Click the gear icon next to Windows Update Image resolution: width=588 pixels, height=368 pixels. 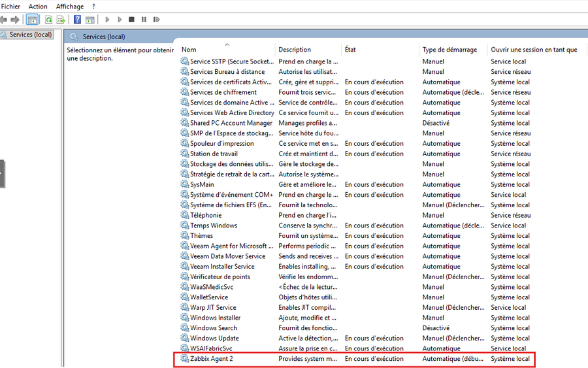pyautogui.click(x=184, y=338)
